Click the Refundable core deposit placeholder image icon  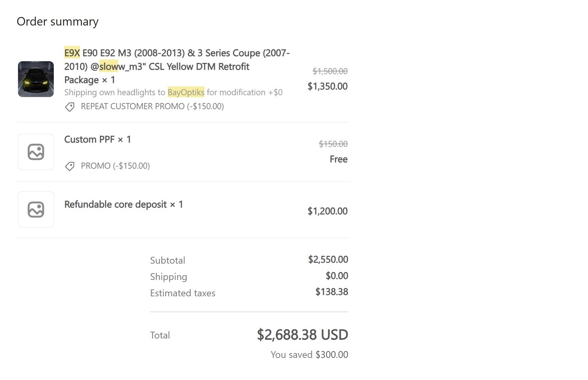point(36,209)
